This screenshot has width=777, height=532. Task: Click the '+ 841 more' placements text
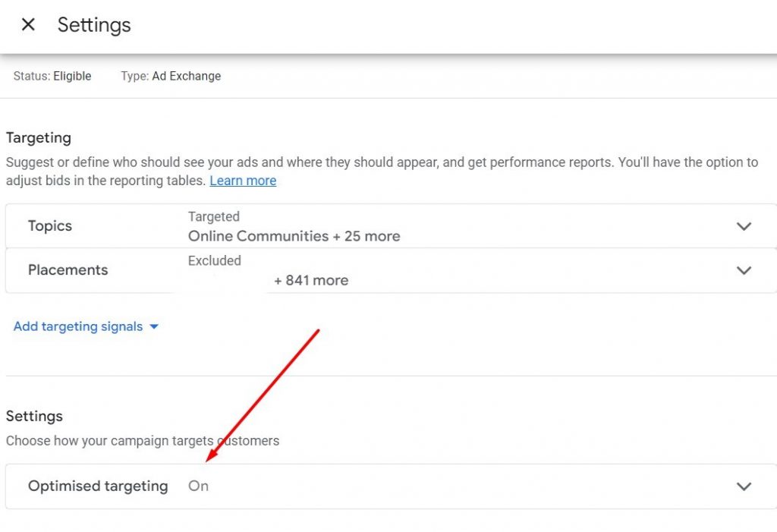coord(311,280)
